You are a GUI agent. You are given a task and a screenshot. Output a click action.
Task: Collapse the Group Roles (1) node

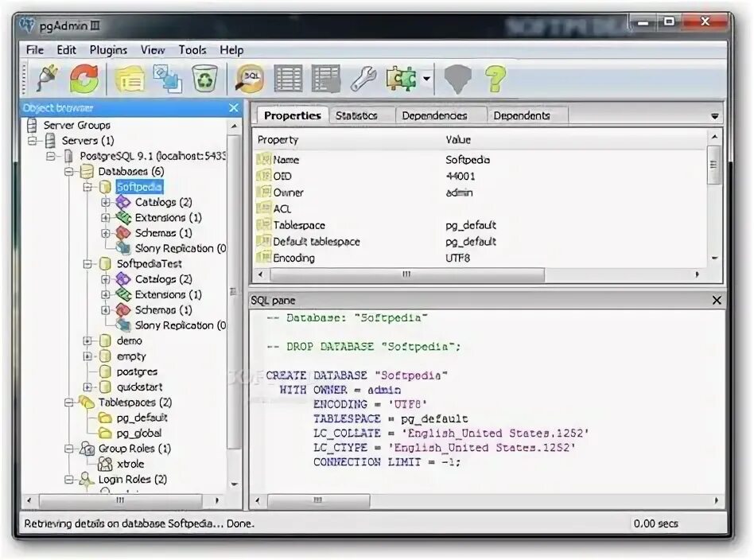click(68, 449)
